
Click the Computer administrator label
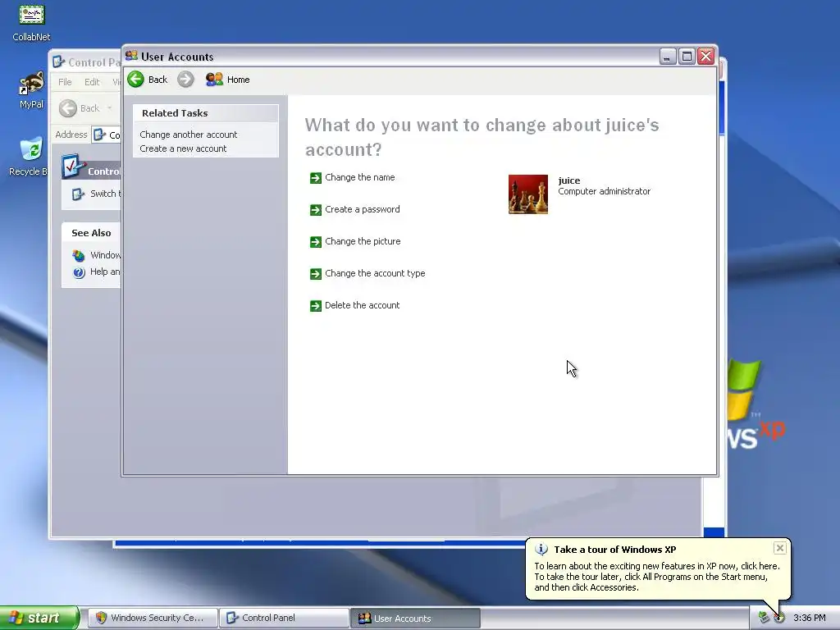(x=605, y=191)
